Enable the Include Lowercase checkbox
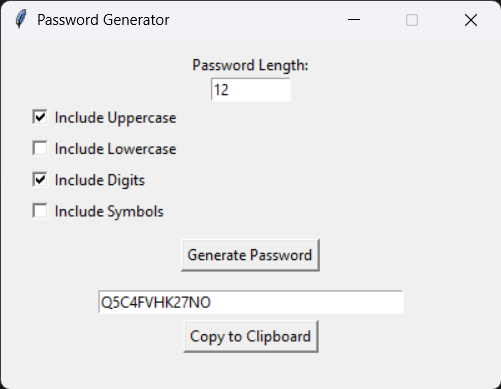The height and width of the screenshot is (389, 501). pos(40,148)
